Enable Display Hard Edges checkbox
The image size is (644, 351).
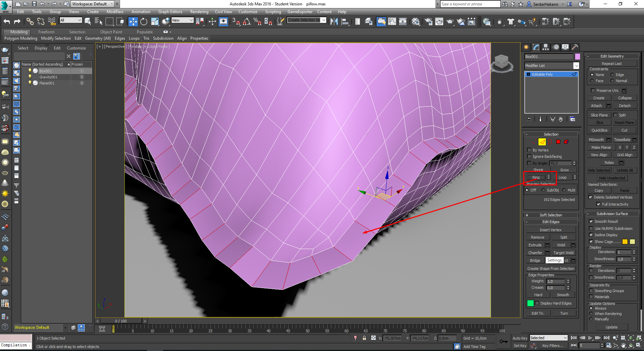[537, 303]
